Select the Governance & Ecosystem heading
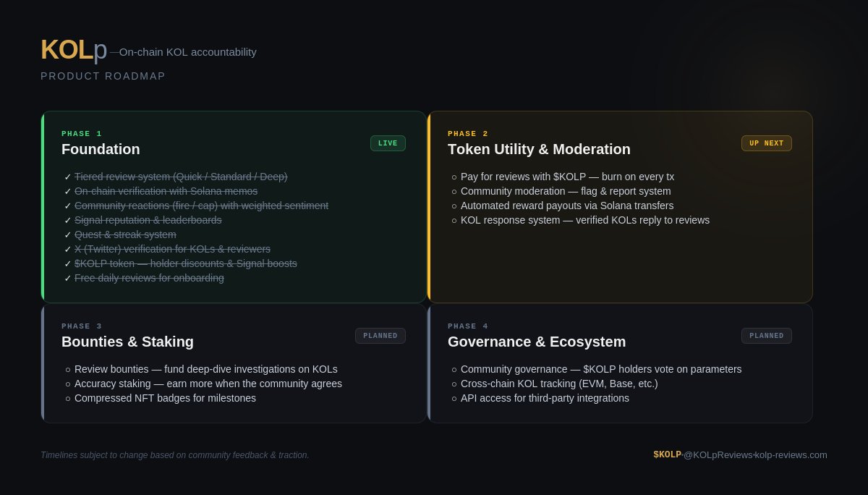The image size is (868, 495). tap(537, 342)
